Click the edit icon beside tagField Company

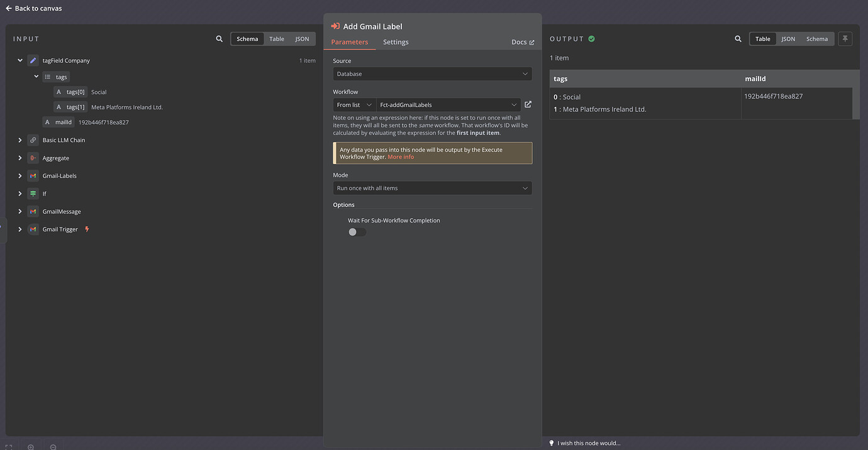pyautogui.click(x=33, y=60)
